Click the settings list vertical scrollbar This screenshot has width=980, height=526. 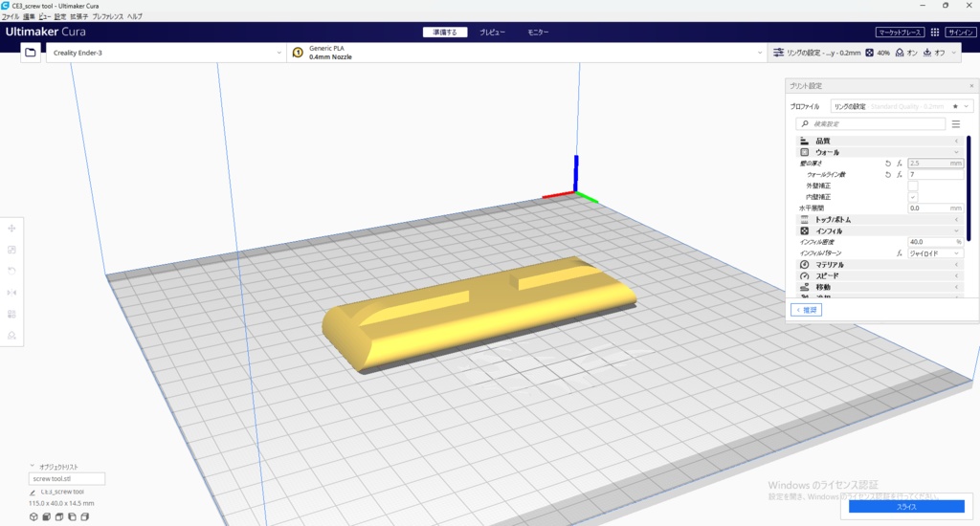(x=969, y=187)
